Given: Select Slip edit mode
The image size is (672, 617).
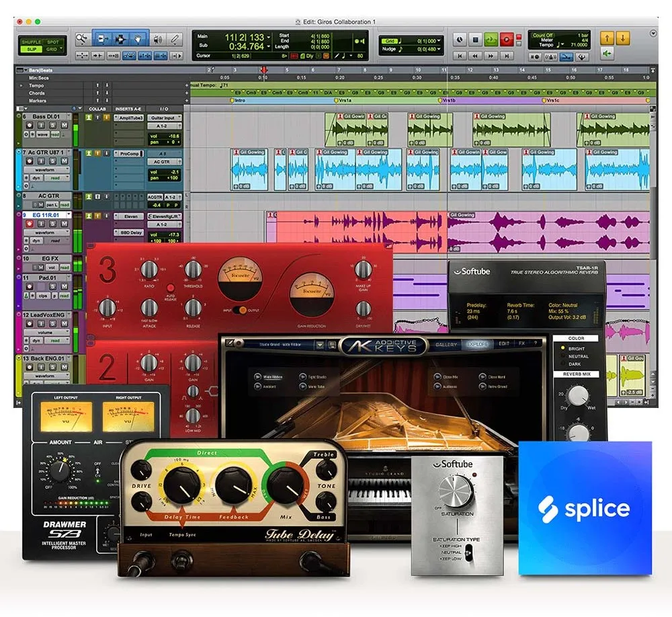Looking at the screenshot, I should point(32,49).
